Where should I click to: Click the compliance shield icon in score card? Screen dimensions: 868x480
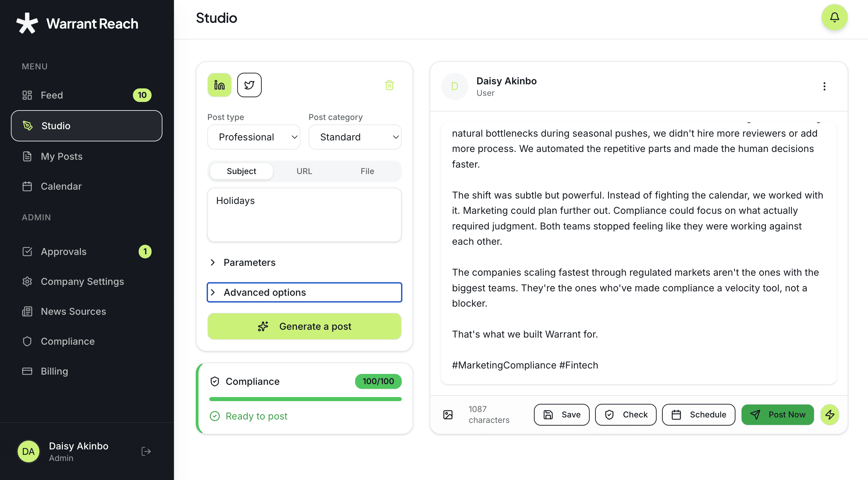(215, 381)
